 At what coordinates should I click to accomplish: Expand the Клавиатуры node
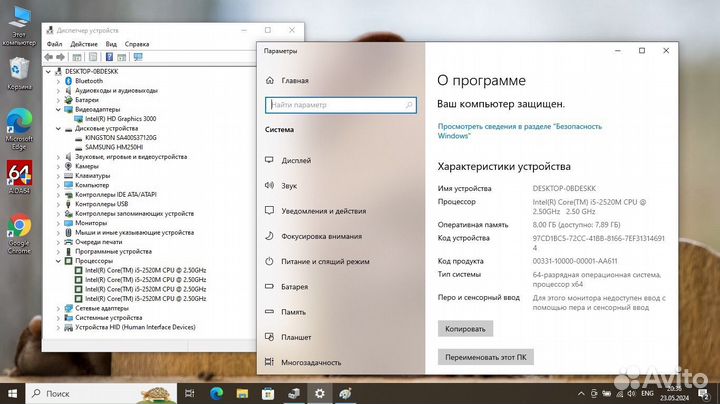click(x=58, y=175)
